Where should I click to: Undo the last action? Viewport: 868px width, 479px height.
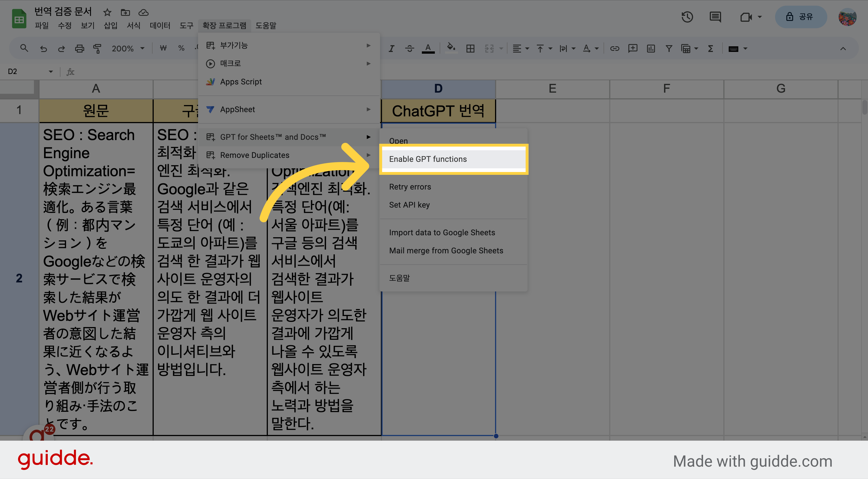pos(43,49)
